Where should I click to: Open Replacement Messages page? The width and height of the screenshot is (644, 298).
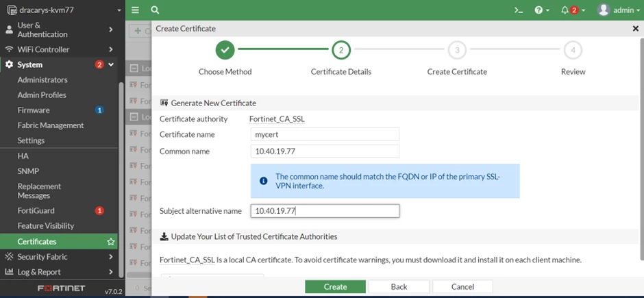[x=39, y=191]
